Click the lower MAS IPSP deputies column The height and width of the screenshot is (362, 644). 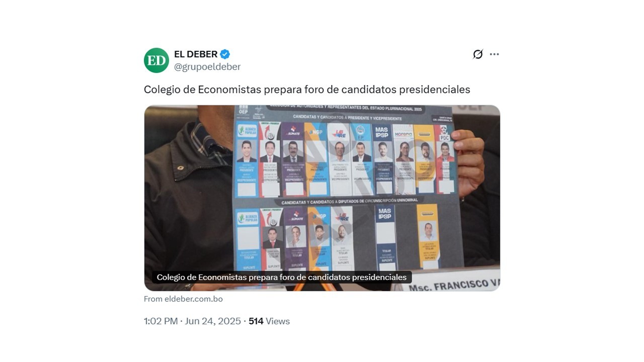(385, 236)
